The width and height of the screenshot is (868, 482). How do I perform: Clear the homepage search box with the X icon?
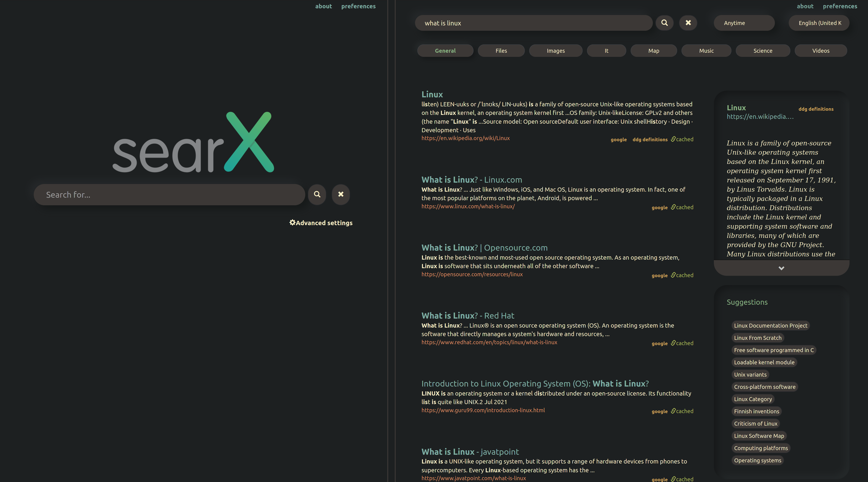[341, 194]
